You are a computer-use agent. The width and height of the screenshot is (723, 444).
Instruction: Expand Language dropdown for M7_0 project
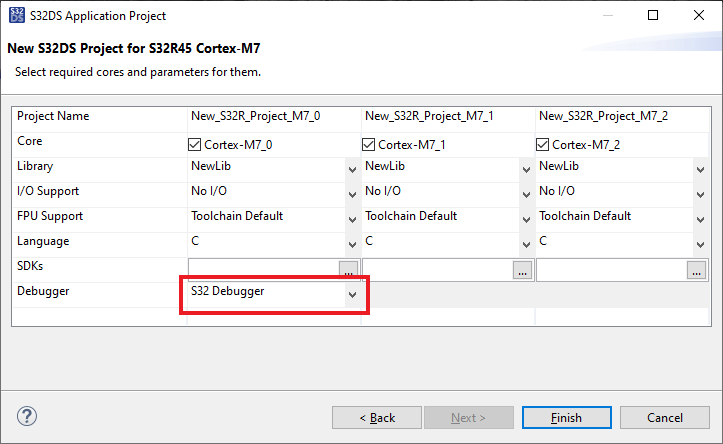click(351, 244)
